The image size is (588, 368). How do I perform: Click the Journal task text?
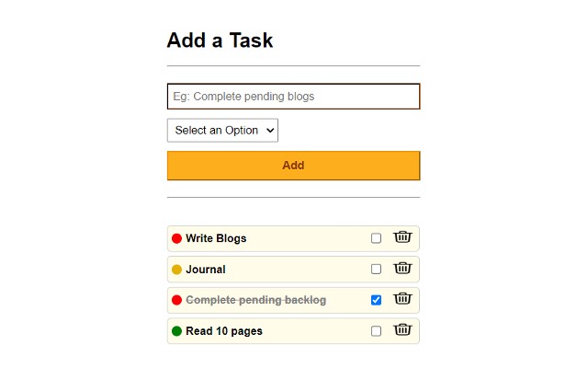tap(206, 270)
